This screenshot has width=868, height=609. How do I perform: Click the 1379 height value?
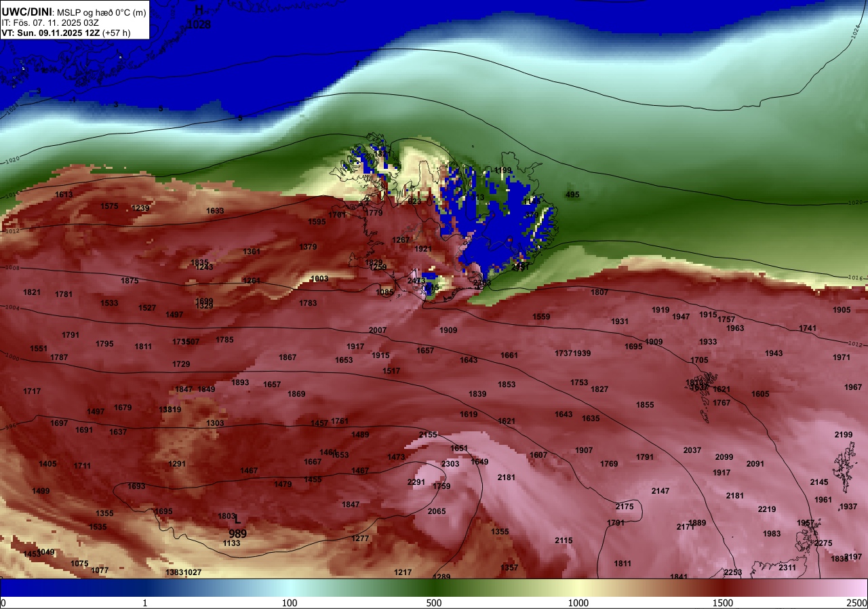click(308, 247)
